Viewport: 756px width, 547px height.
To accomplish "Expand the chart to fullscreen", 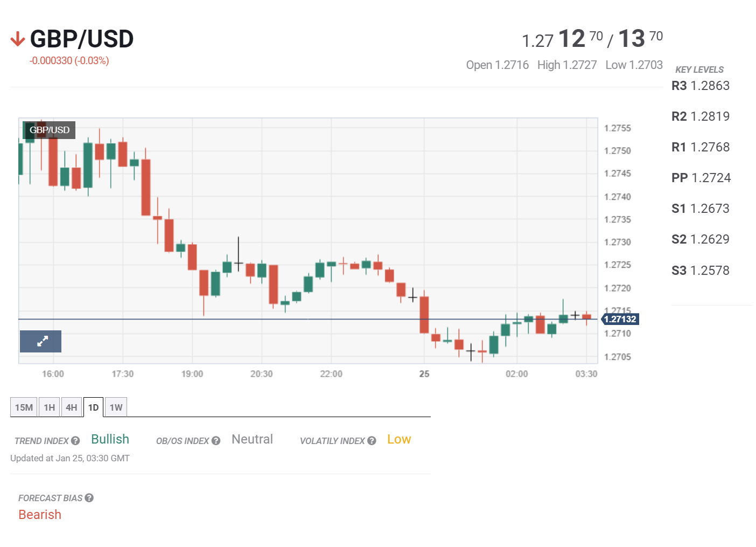I will (40, 341).
